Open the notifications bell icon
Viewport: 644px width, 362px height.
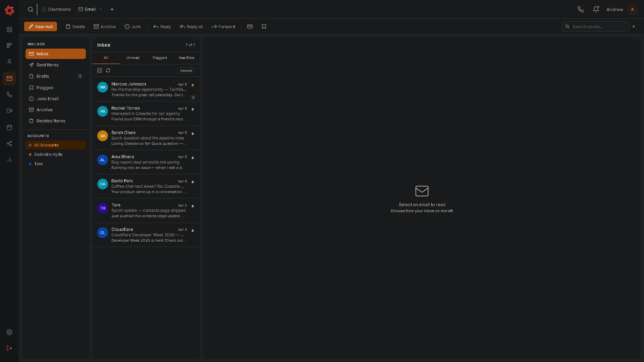(x=596, y=9)
